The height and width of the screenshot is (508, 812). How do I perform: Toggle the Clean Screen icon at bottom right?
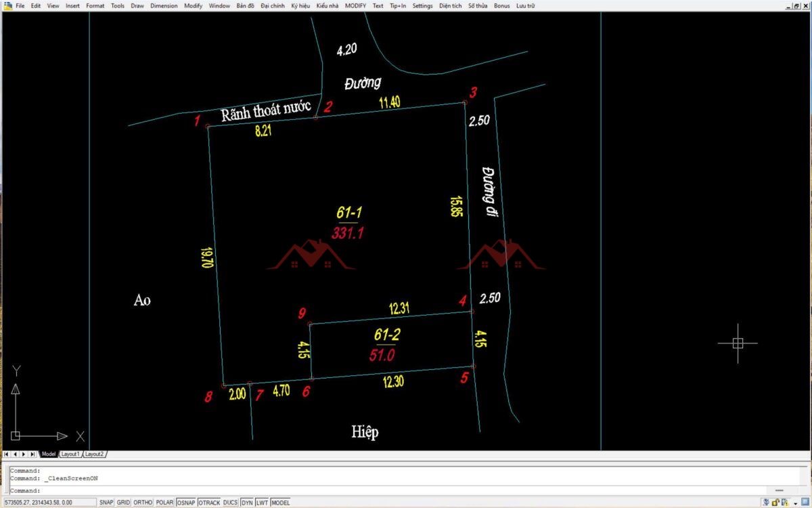point(805,503)
